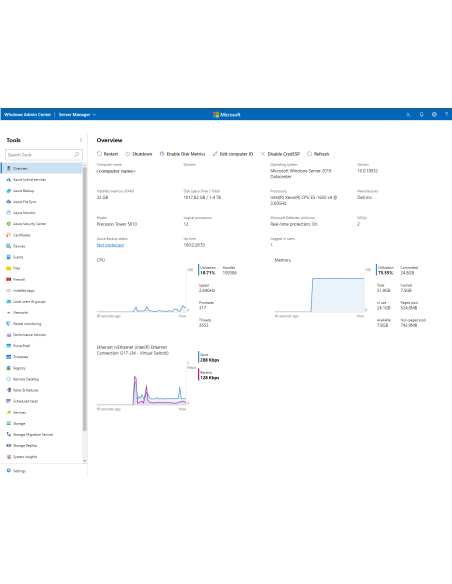Click model value 'Precision Tower 5810'
This screenshot has width=452, height=584.
(117, 224)
